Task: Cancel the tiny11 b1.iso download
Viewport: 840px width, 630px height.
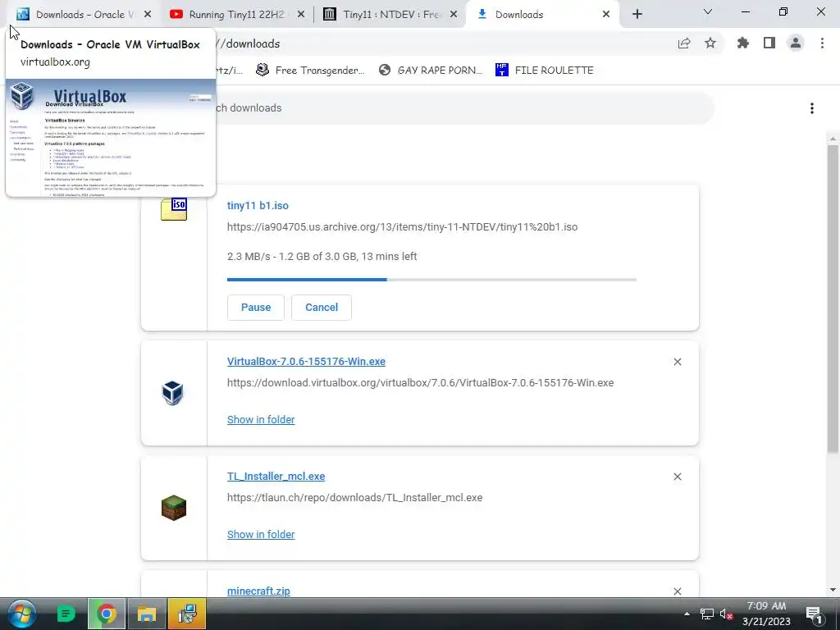Action: (x=322, y=308)
